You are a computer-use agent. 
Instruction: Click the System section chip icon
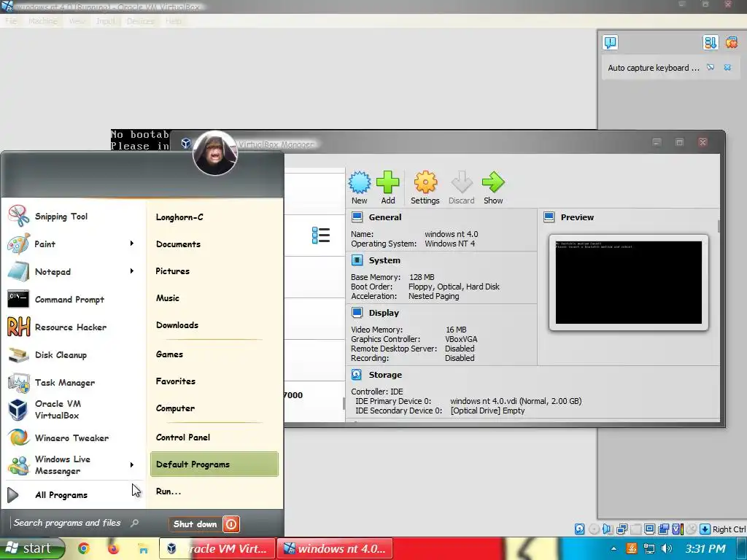pos(357,260)
